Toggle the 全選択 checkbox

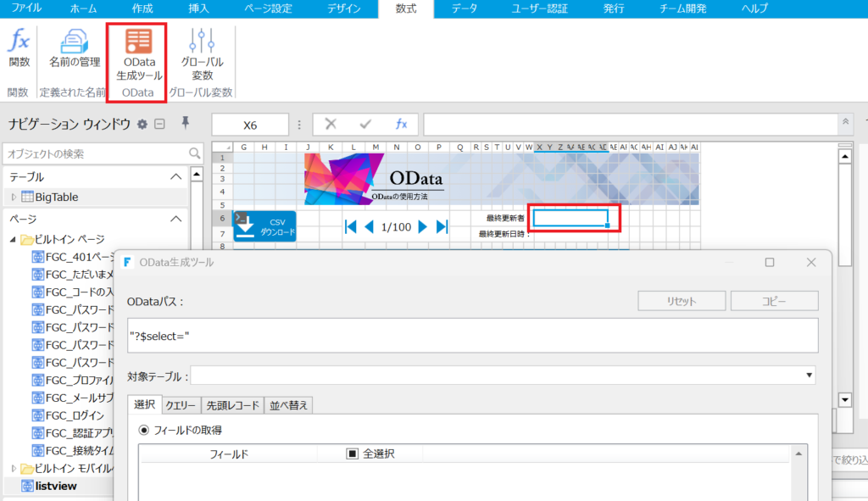[x=353, y=454]
